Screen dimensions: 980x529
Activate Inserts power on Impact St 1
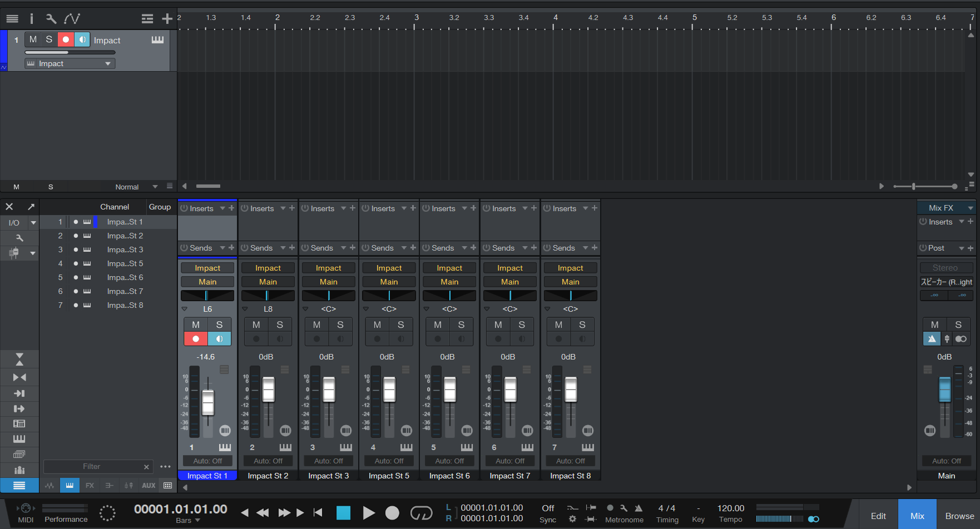(x=184, y=208)
